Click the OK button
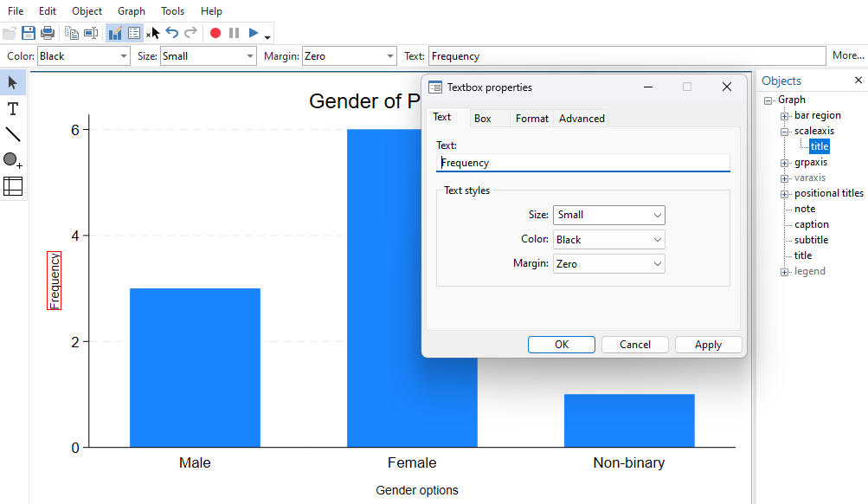 pos(562,345)
